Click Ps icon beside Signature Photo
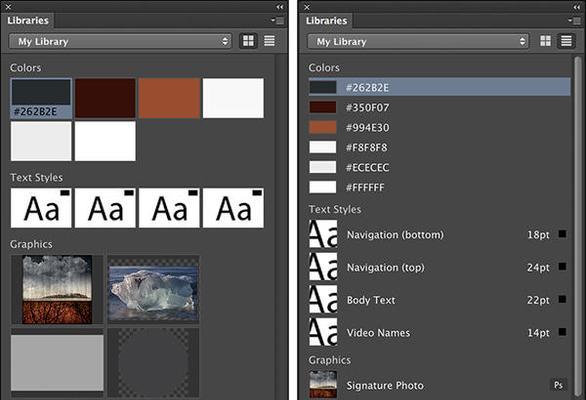Screen dimensions: 586x400 point(558,385)
